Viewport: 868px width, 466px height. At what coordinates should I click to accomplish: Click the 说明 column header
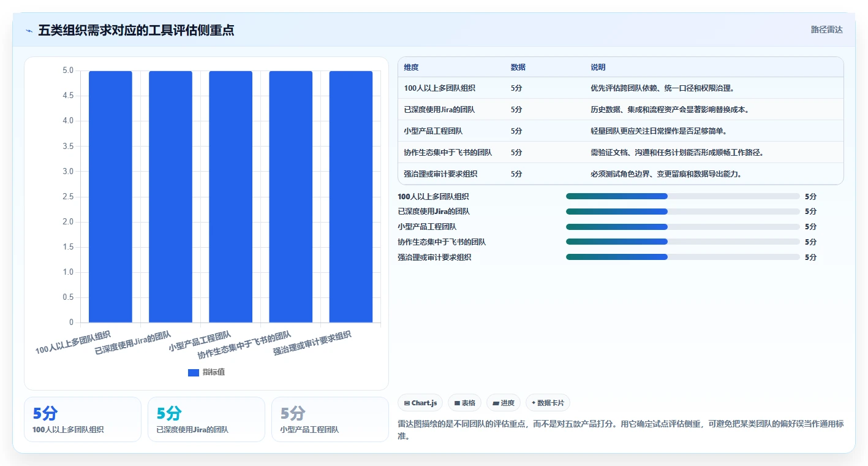click(x=598, y=67)
